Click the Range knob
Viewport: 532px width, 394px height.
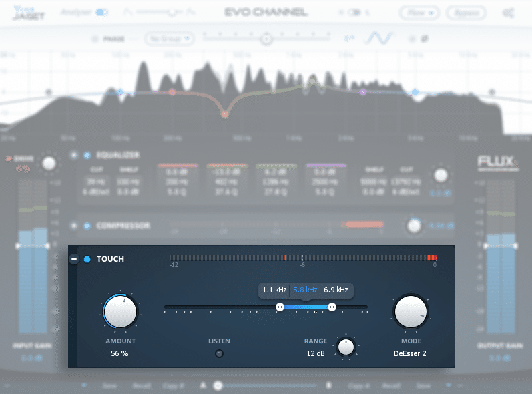pos(346,347)
